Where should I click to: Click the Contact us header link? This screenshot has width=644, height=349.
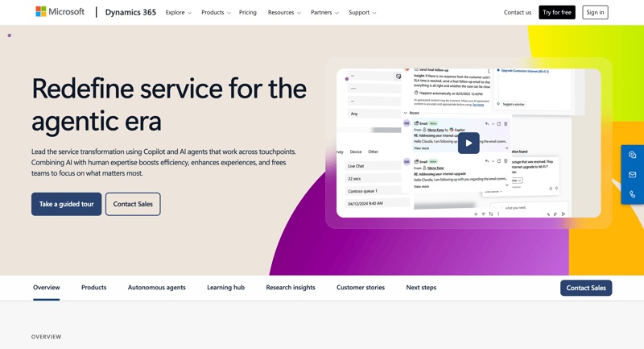(518, 12)
